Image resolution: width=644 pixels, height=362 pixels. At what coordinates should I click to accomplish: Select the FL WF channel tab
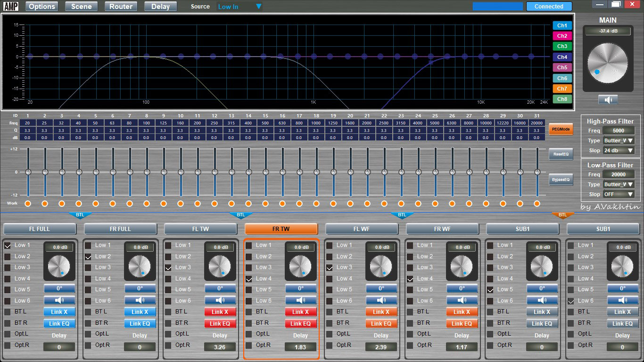[362, 229]
